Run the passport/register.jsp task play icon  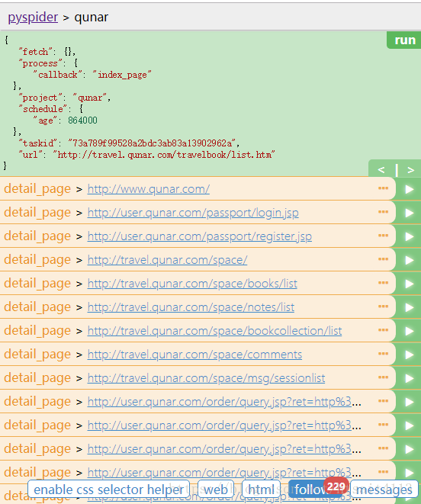[x=409, y=236]
